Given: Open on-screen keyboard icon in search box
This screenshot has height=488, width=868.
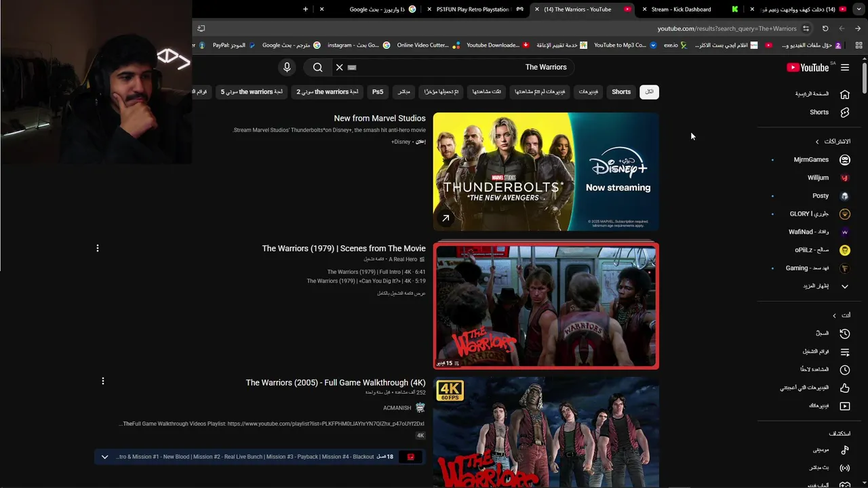Looking at the screenshot, I should pos(352,67).
